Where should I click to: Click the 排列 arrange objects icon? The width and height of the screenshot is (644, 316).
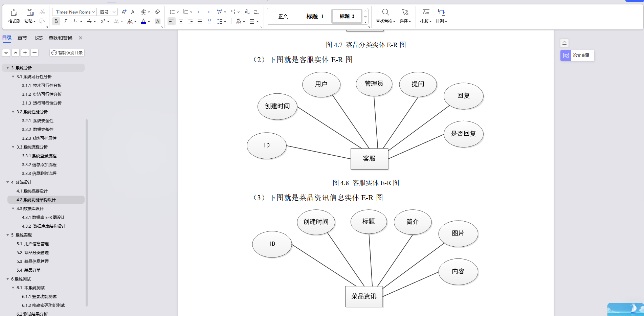coord(441,16)
